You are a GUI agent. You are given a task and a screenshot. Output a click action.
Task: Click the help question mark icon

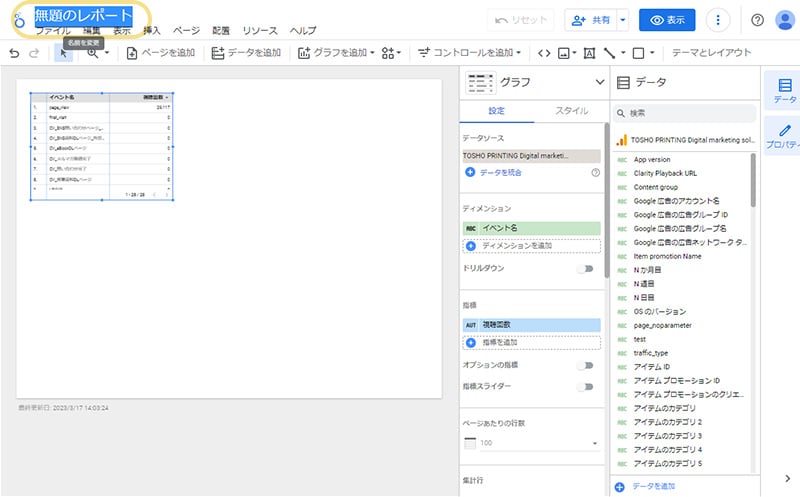[758, 20]
